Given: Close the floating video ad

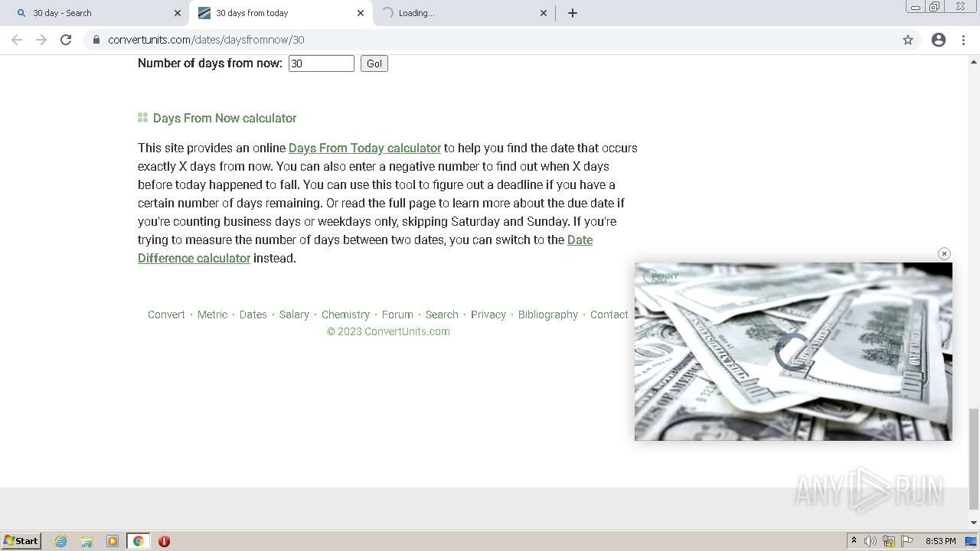Looking at the screenshot, I should point(944,253).
